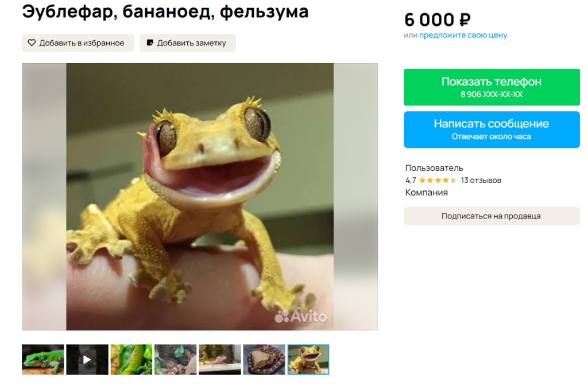Play the video thumbnail in the gallery
Image resolution: width=588 pixels, height=386 pixels.
[87, 360]
